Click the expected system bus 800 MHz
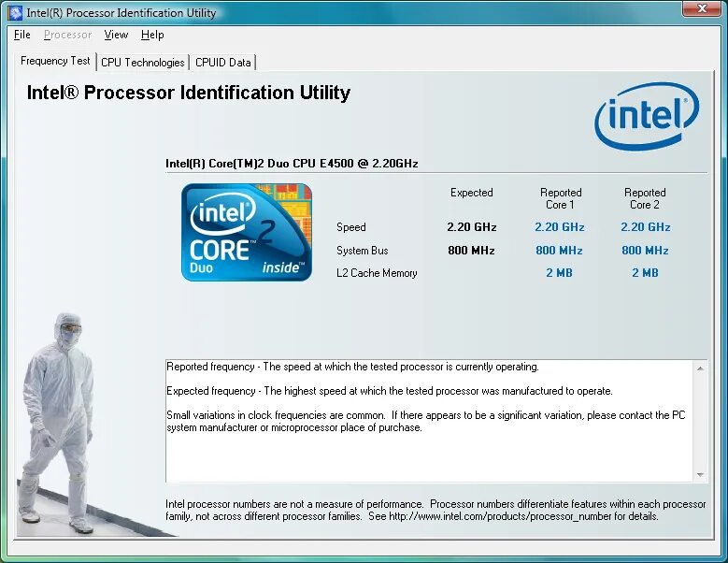The image size is (728, 563). coord(471,251)
